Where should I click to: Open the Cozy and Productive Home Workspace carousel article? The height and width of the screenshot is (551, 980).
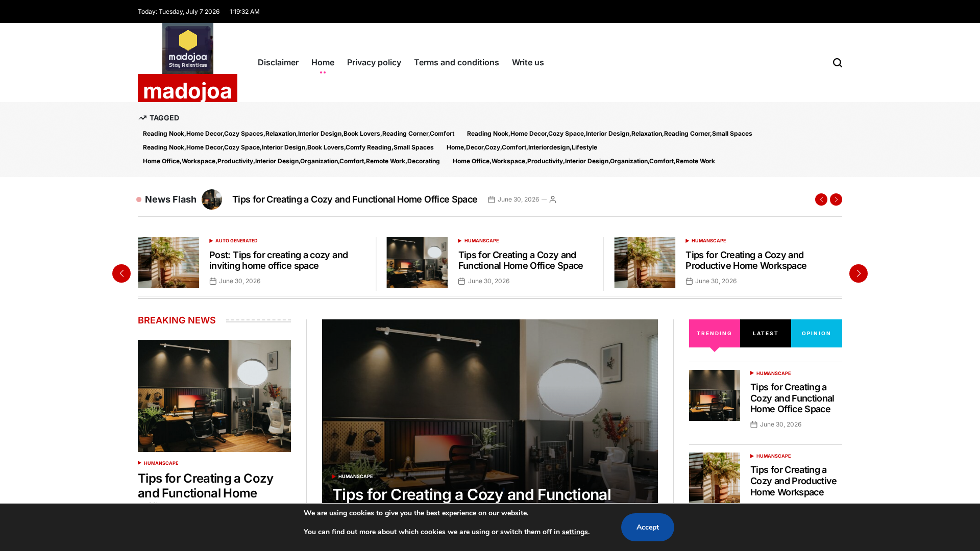coord(746,260)
